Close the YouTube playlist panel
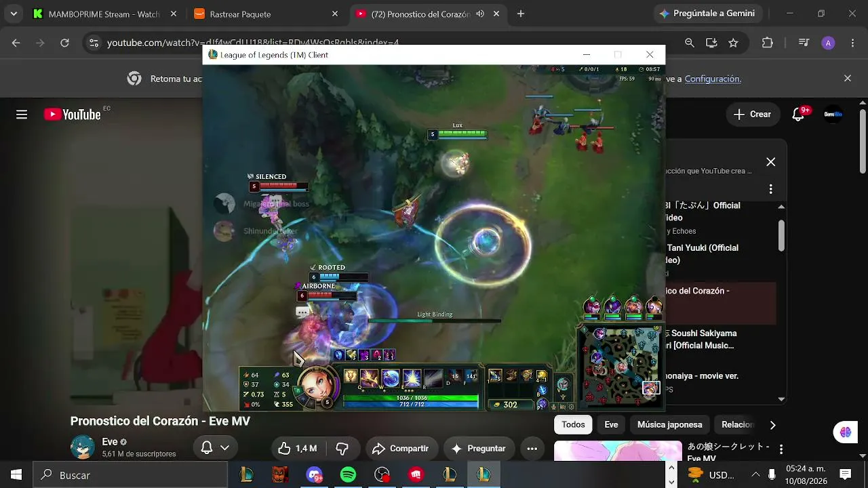 [770, 162]
